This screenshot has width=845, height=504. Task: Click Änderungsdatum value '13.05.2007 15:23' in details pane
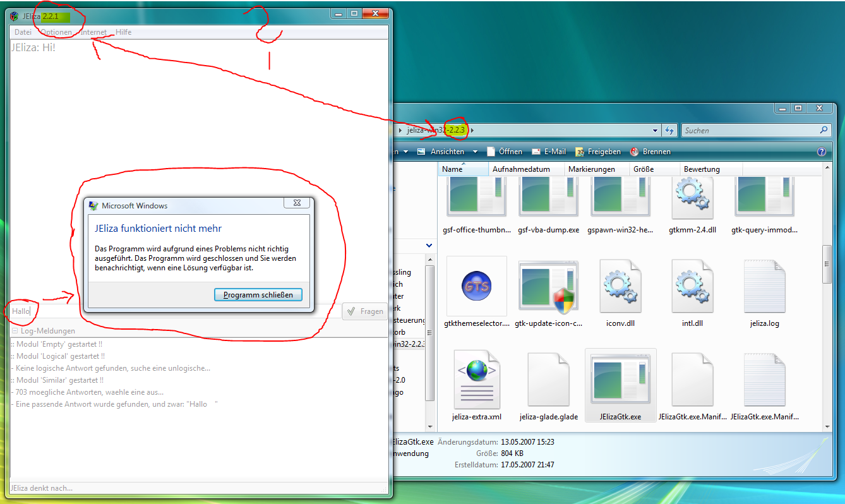pyautogui.click(x=527, y=442)
